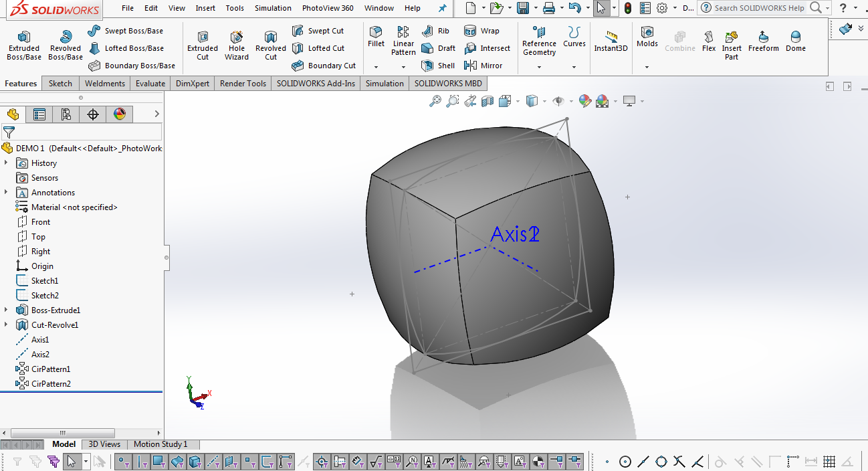Select the Fillet tool
The width and height of the screenshot is (868, 471).
click(376, 37)
